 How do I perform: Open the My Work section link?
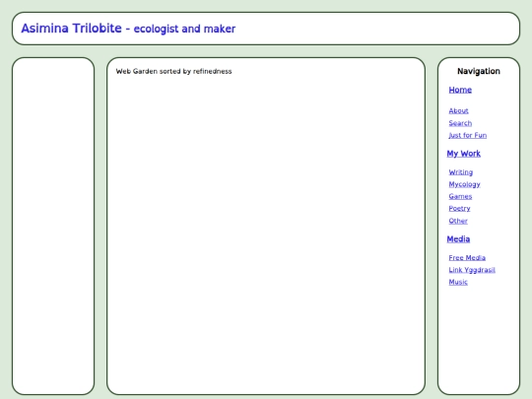(463, 154)
